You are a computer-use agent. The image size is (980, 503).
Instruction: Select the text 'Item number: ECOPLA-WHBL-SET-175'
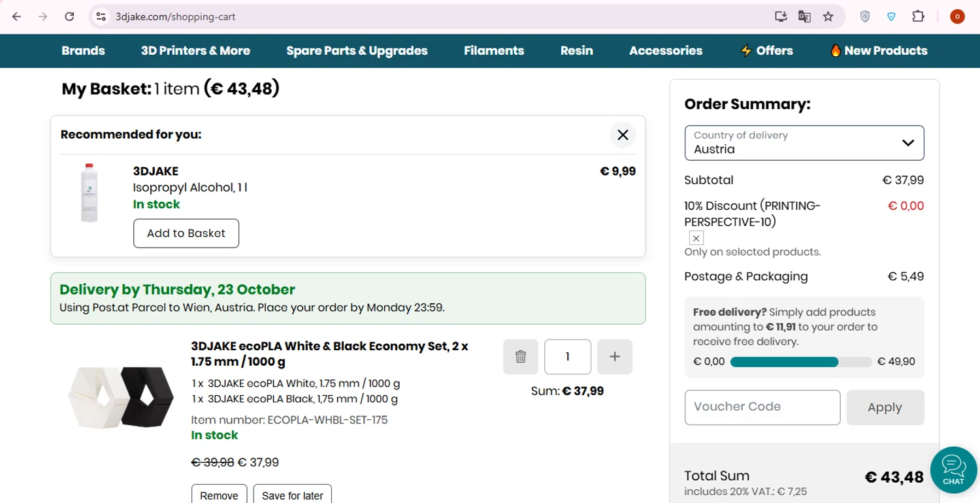click(289, 420)
